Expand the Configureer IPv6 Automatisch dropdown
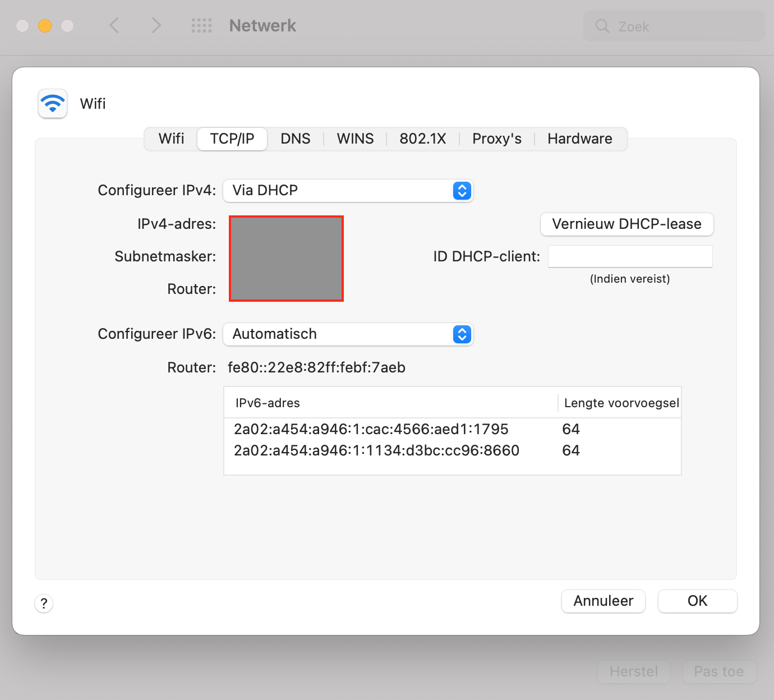The image size is (774, 700). click(x=348, y=334)
